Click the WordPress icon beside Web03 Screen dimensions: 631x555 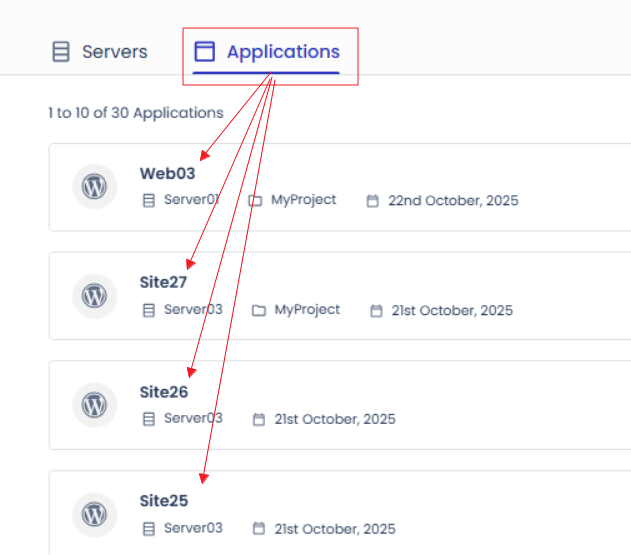tap(94, 187)
